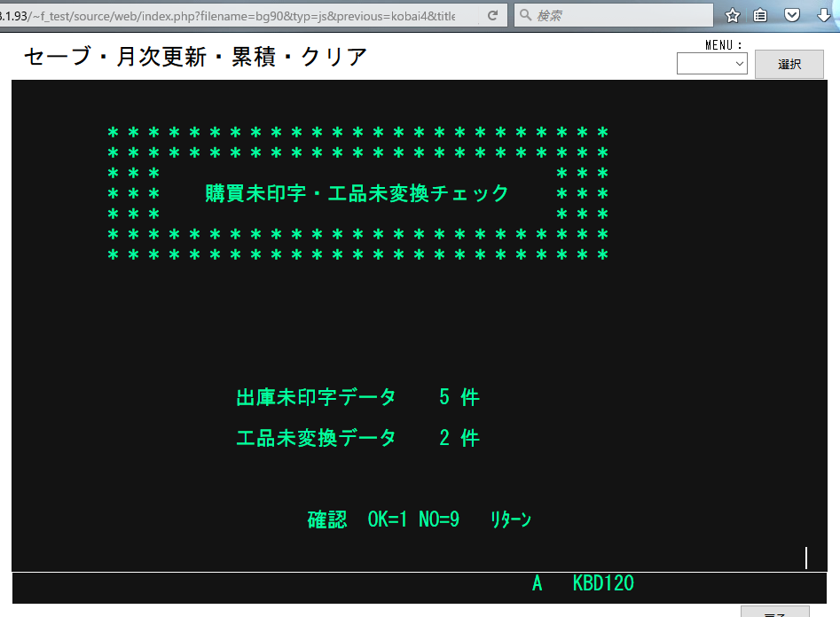Click inside the 検索 search field

621,16
